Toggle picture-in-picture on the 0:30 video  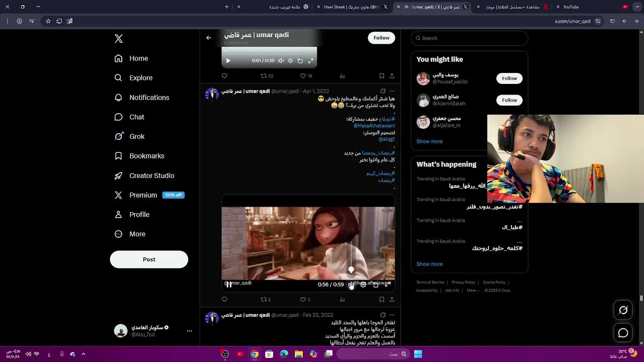pyautogui.click(x=300, y=61)
